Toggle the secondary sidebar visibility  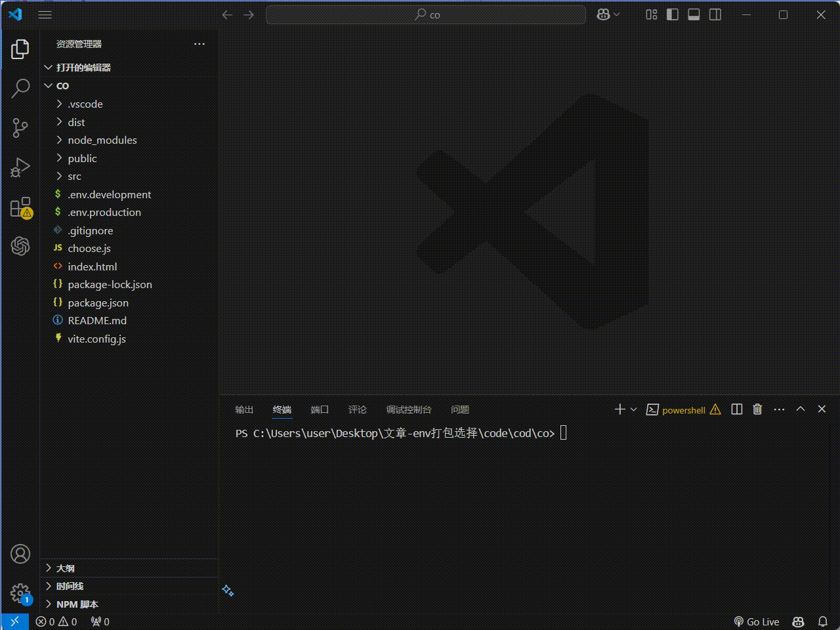coord(715,14)
